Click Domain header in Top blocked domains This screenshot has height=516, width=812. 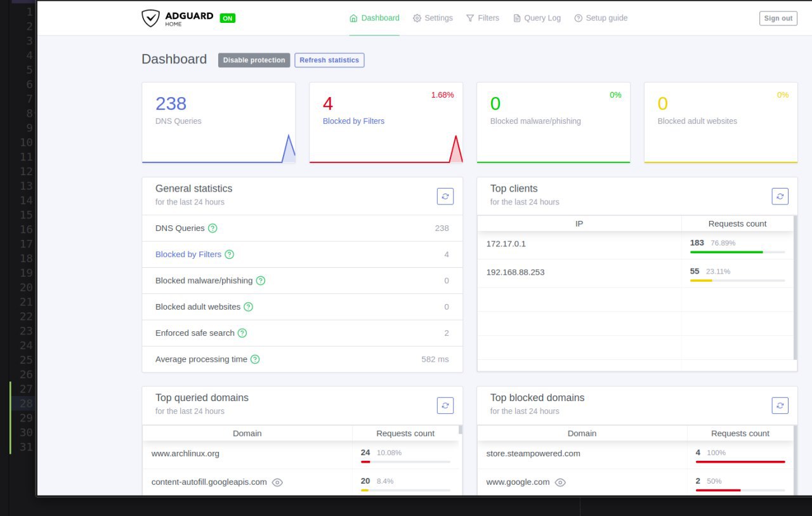coord(582,433)
